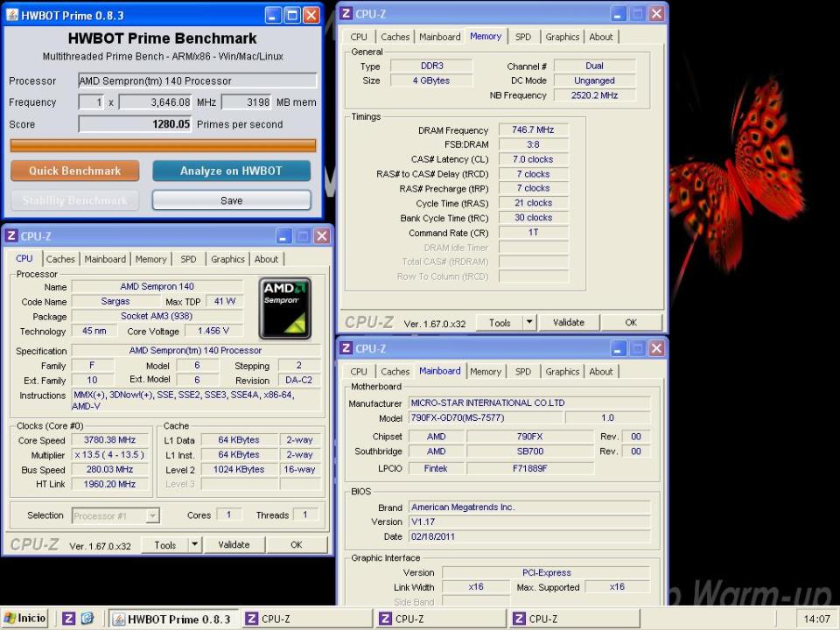Click Southbridge value SB700
The width and height of the screenshot is (840, 630).
(530, 451)
